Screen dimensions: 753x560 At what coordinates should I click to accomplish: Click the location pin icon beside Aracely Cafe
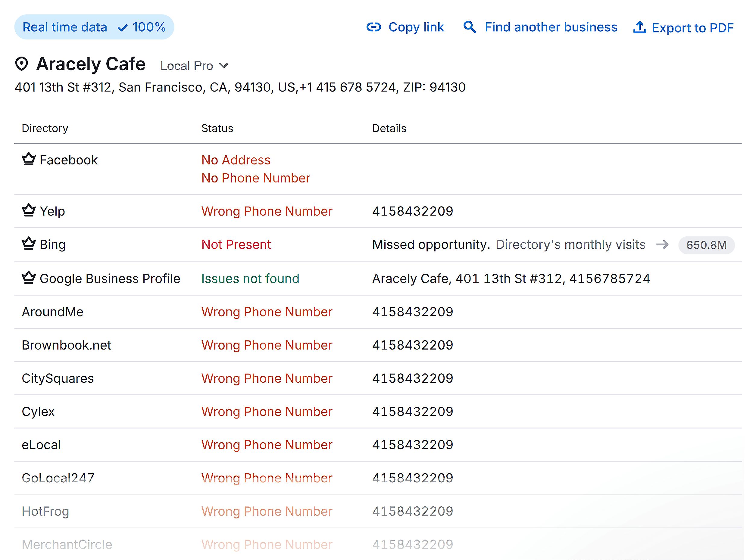pos(22,64)
